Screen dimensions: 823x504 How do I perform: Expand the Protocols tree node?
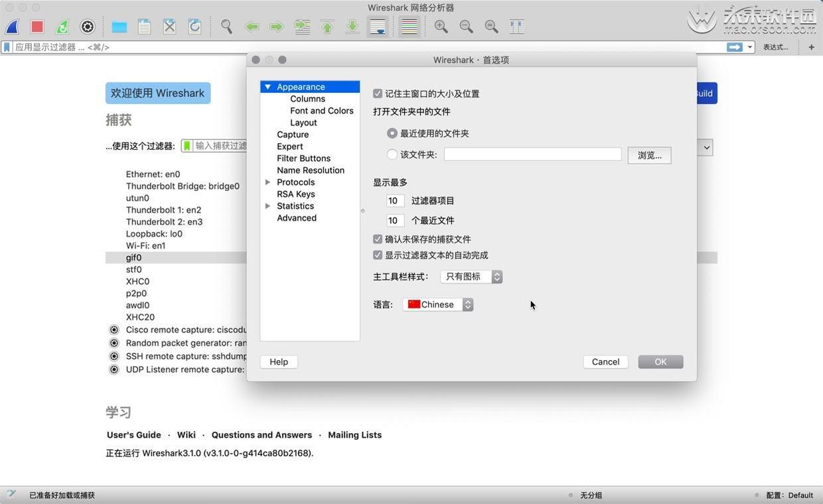pyautogui.click(x=267, y=182)
